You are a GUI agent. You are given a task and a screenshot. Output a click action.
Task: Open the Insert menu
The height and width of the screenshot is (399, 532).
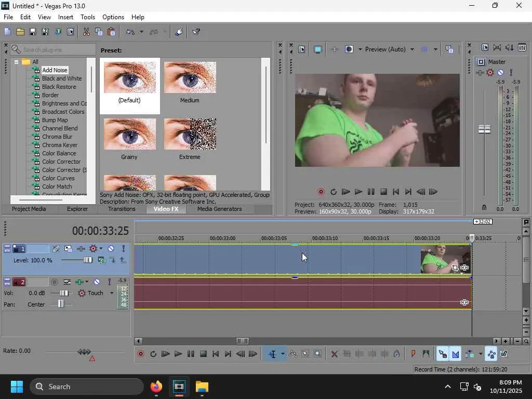click(x=65, y=17)
